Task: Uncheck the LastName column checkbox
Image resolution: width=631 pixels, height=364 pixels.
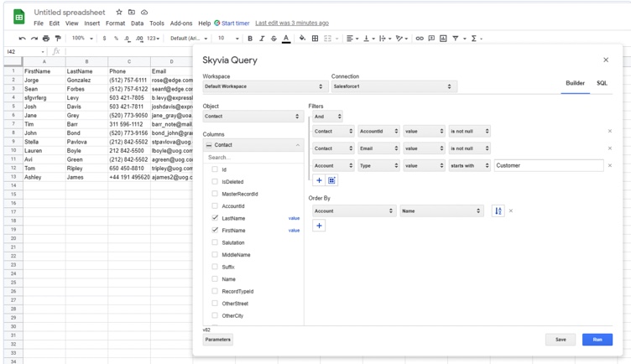Action: 215,218
